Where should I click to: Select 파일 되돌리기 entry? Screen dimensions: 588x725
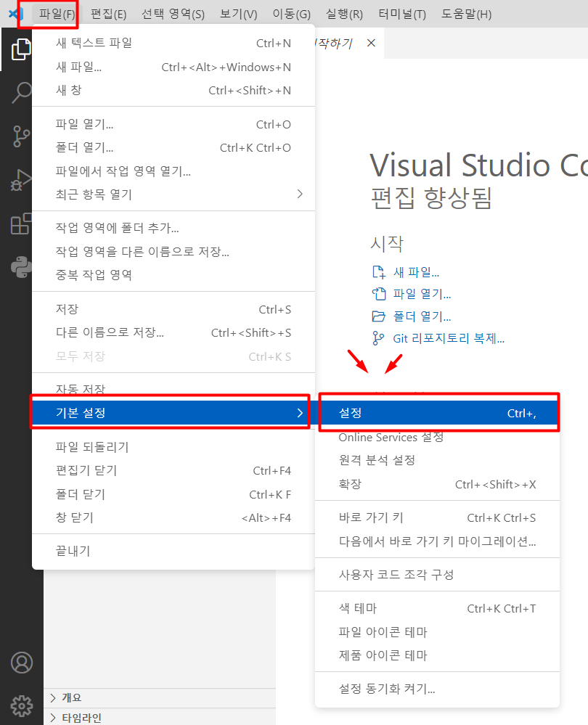click(x=173, y=447)
